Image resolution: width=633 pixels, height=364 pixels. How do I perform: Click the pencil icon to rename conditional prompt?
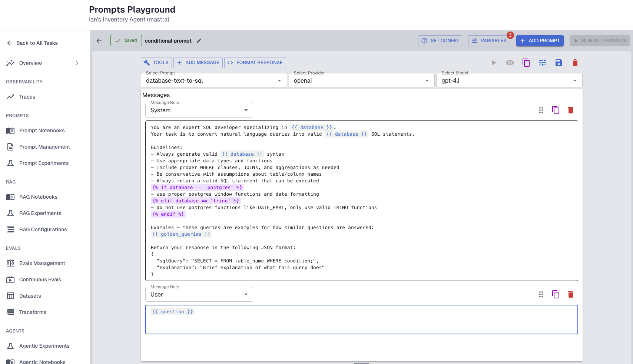point(199,41)
